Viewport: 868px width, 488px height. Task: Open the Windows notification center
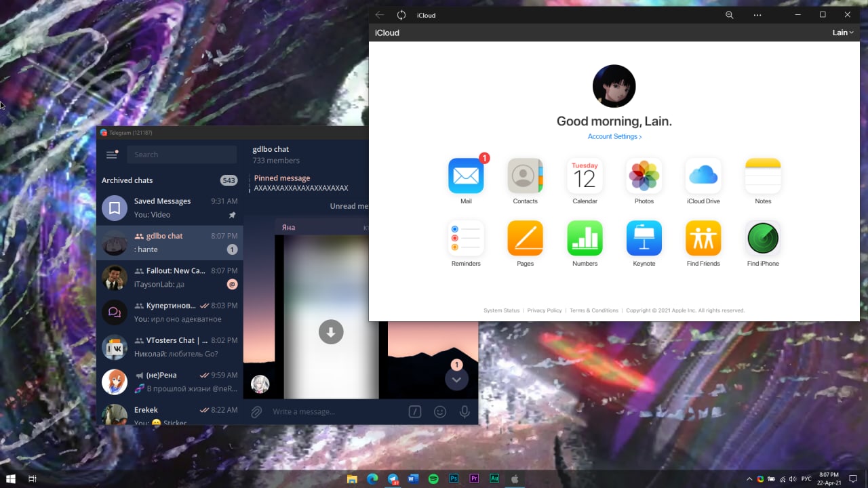[854, 479]
